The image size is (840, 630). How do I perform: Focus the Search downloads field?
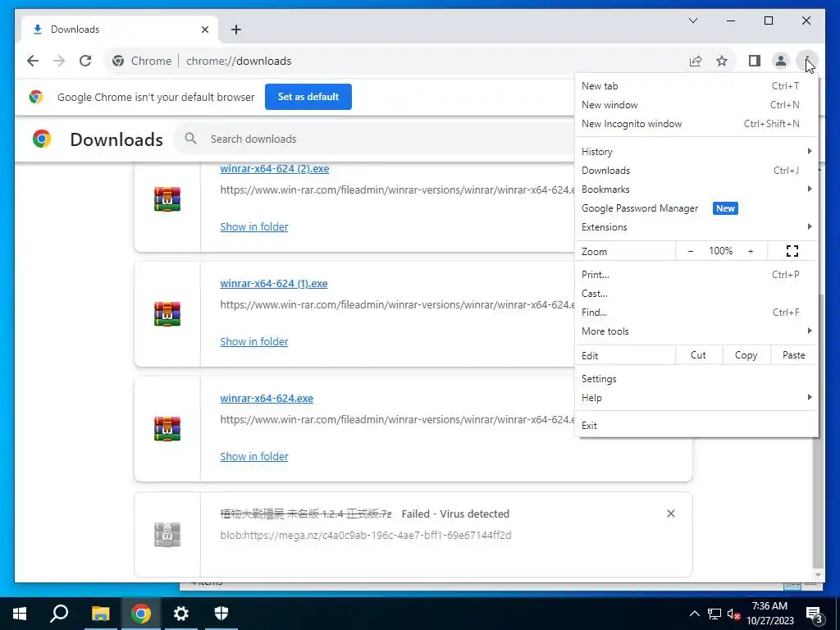[375, 139]
